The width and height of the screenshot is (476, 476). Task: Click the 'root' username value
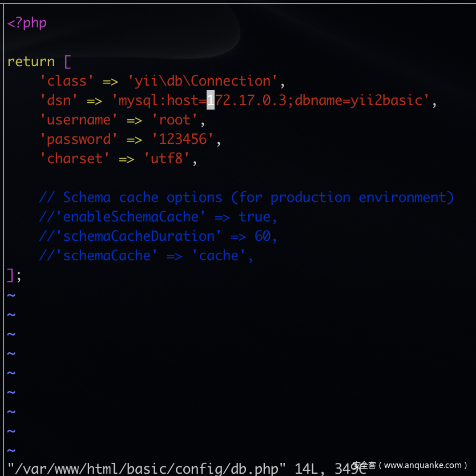[x=175, y=120]
